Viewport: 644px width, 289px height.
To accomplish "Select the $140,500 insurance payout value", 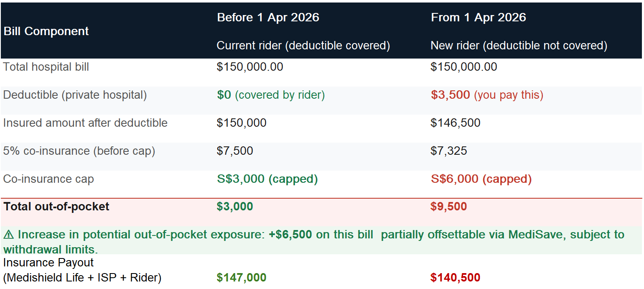I will pyautogui.click(x=456, y=278).
